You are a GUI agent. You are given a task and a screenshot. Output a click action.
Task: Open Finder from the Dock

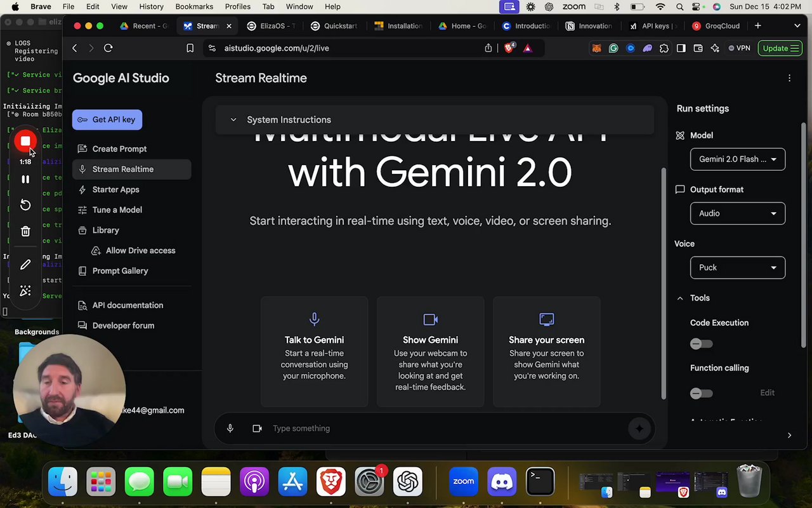point(63,481)
